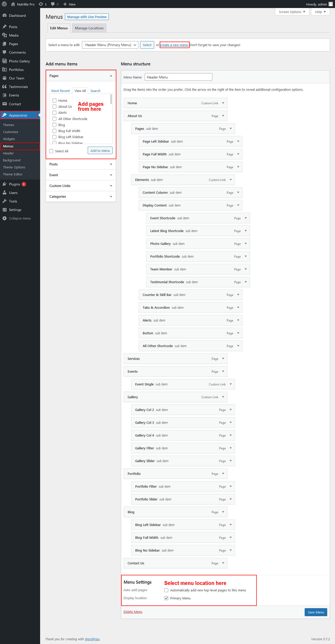The height and width of the screenshot is (644, 335).
Task: Click the Save Menu button
Action: [316, 612]
